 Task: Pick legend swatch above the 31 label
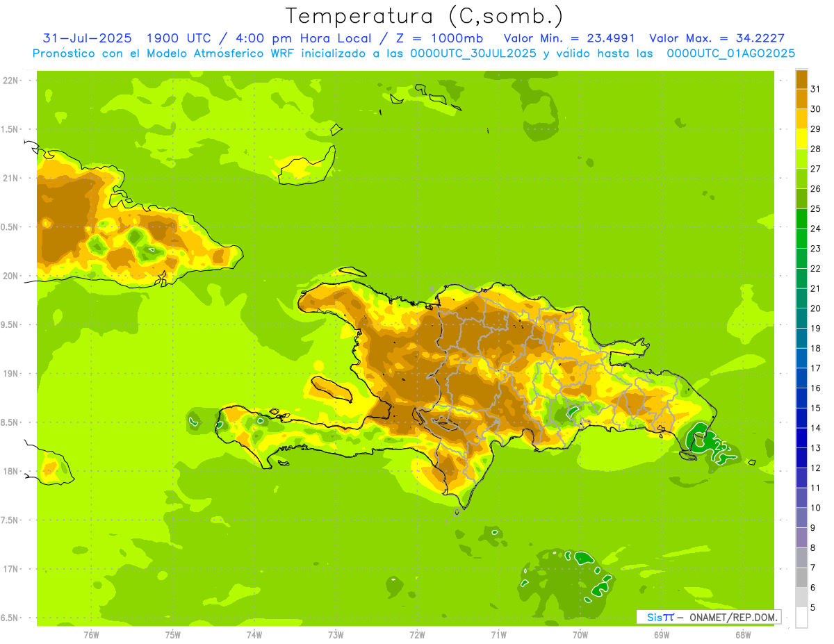(801, 79)
